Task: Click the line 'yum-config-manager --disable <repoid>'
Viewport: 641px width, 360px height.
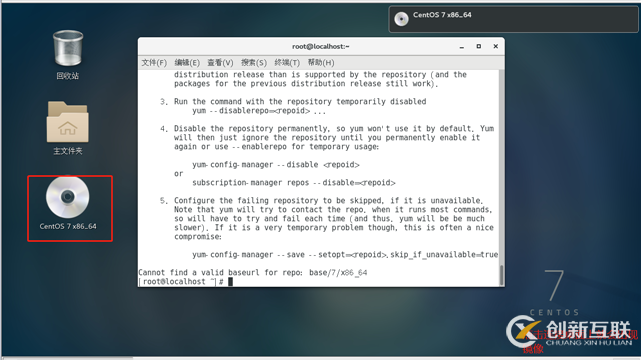Action: (x=276, y=165)
